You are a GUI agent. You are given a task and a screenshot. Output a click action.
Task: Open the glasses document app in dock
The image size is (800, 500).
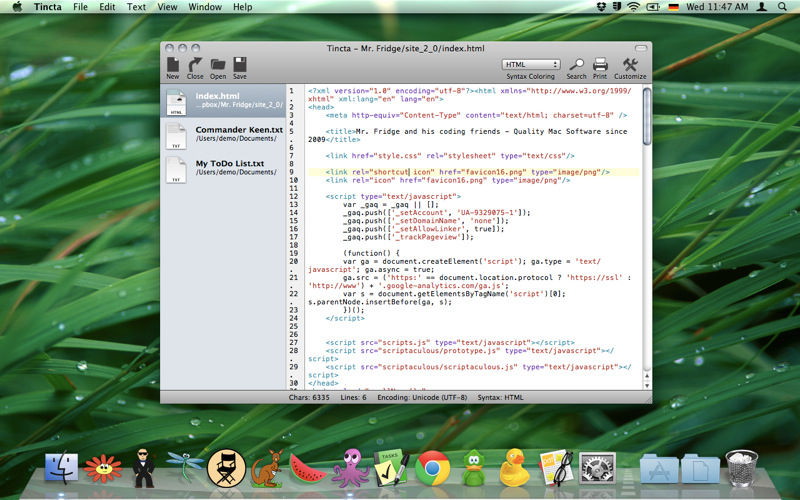[x=556, y=468]
